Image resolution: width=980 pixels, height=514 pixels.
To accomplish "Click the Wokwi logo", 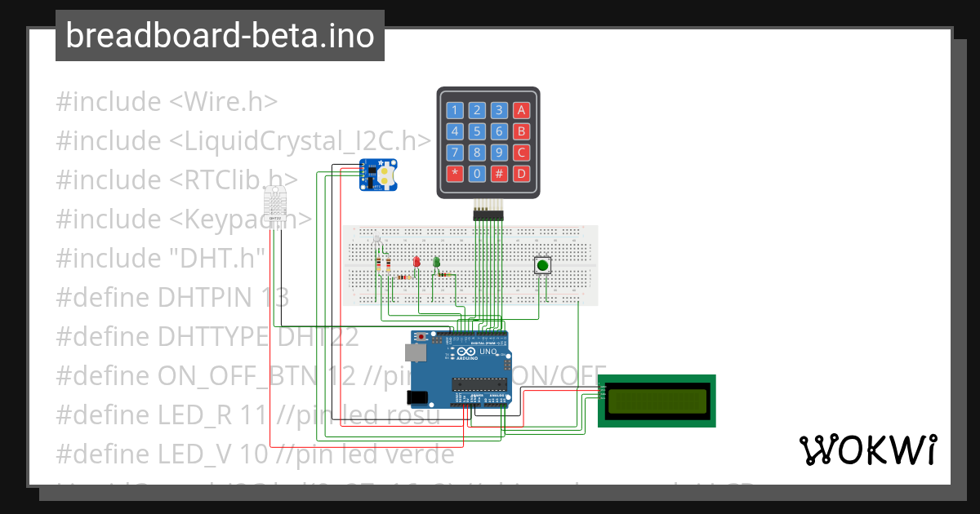I will point(870,449).
